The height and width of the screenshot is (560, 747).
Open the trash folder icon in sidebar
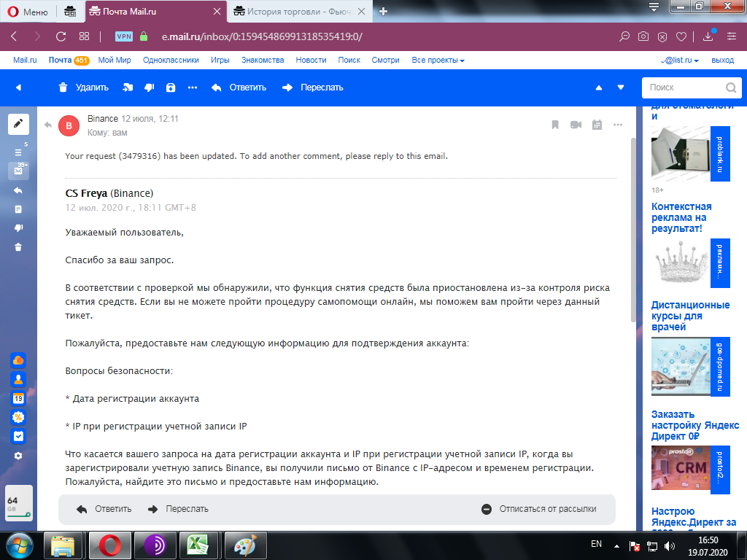click(18, 247)
